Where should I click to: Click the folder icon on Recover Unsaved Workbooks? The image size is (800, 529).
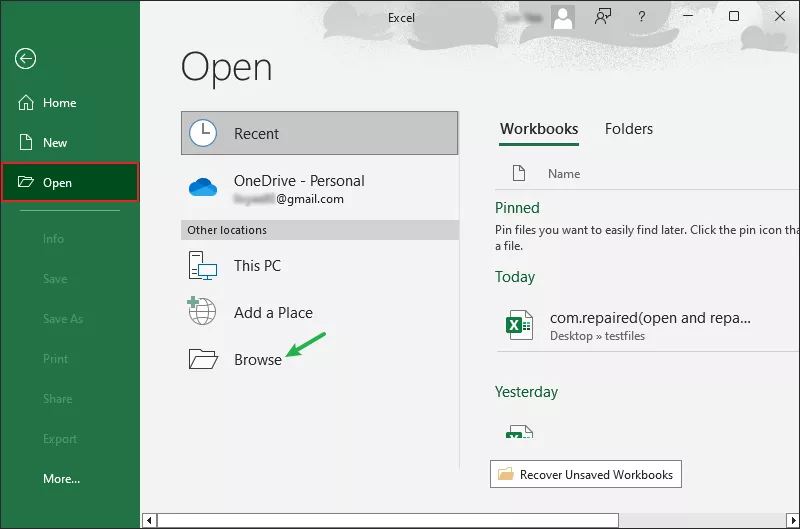[506, 474]
